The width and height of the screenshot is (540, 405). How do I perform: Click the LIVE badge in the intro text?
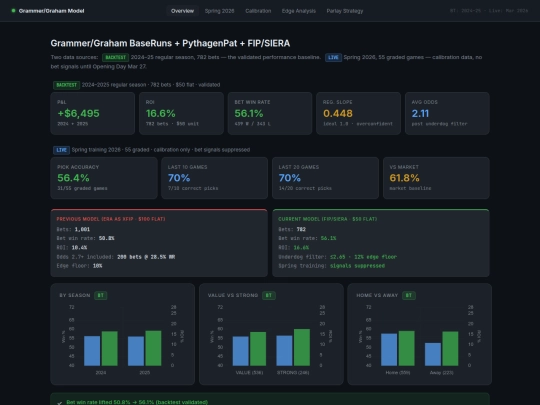[333, 58]
